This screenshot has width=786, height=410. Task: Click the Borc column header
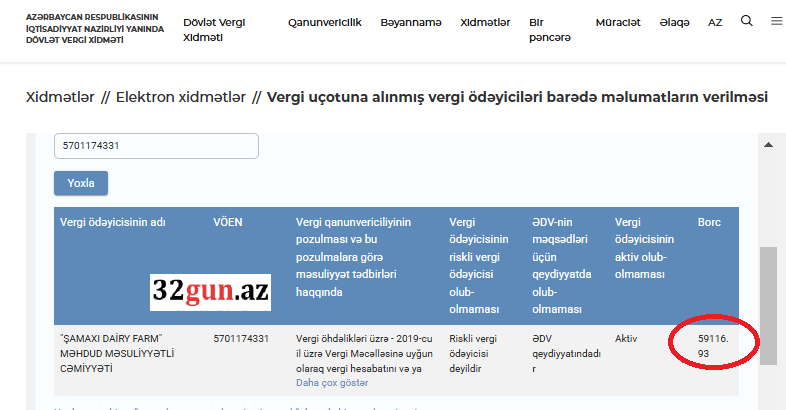pyautogui.click(x=709, y=221)
